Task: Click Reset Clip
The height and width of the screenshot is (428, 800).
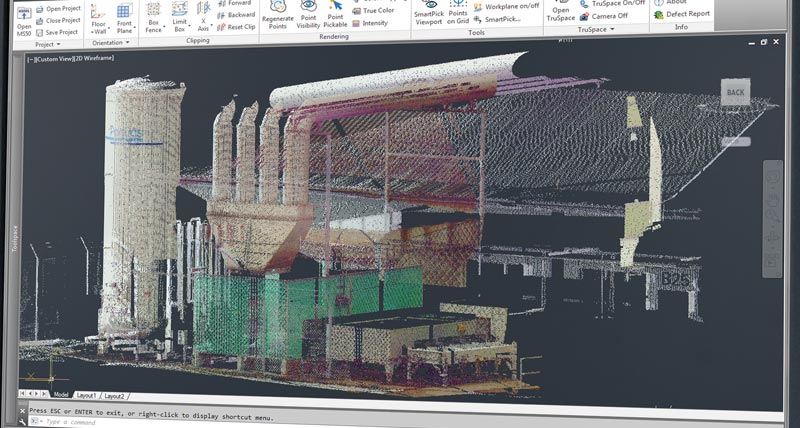Action: 236,27
